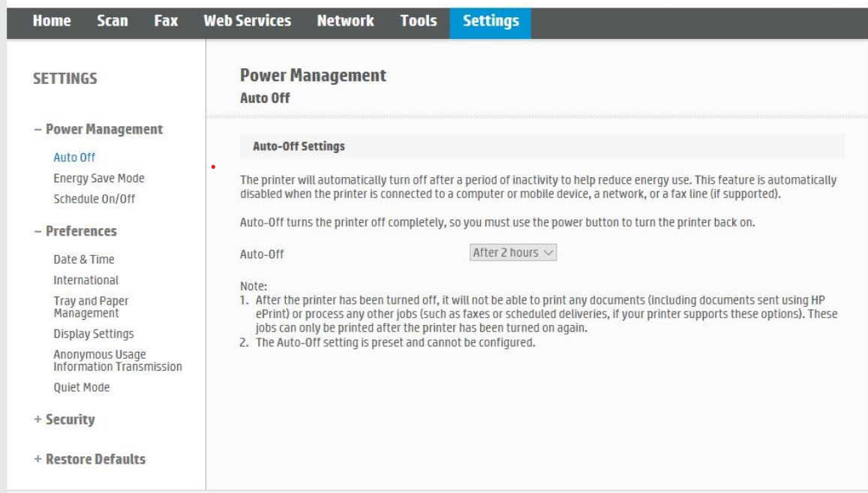Open Energy Save Mode settings
The height and width of the screenshot is (493, 868).
pos(99,179)
